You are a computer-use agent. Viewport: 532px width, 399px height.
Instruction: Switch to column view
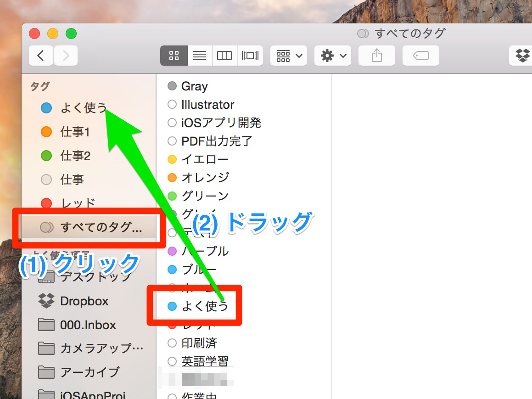[x=224, y=55]
